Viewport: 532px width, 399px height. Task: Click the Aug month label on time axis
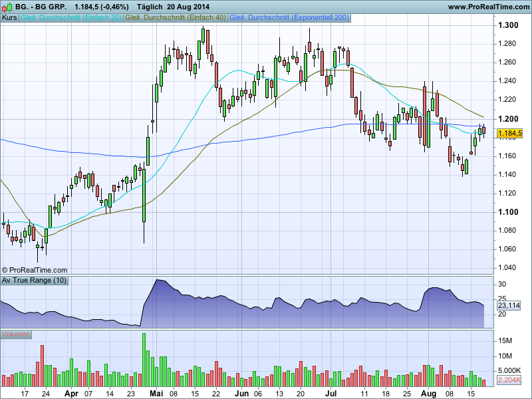tap(428, 394)
